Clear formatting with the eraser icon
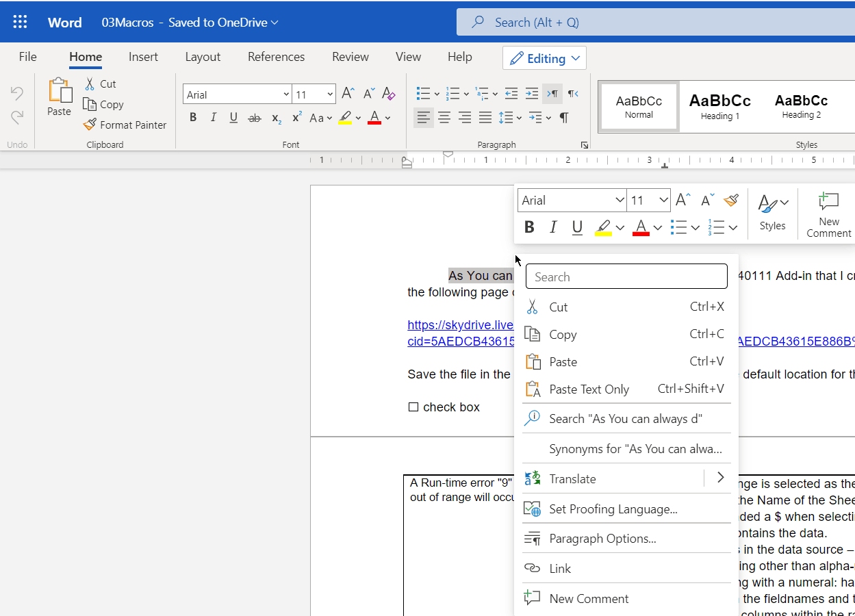This screenshot has height=616, width=855. [388, 94]
